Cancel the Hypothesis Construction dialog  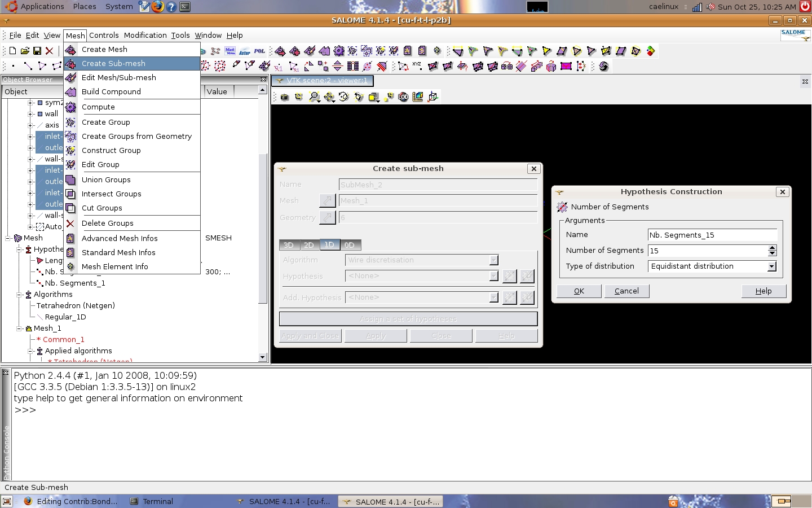(x=626, y=291)
